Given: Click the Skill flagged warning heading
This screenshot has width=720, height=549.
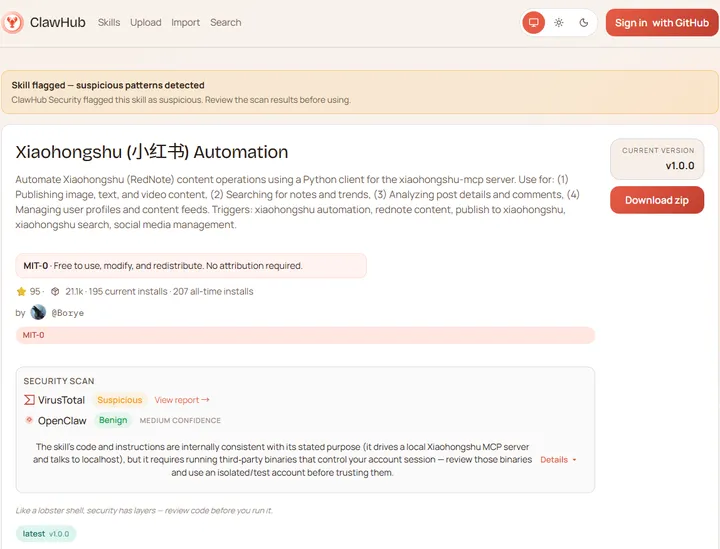Looking at the screenshot, I should pyautogui.click(x=108, y=85).
